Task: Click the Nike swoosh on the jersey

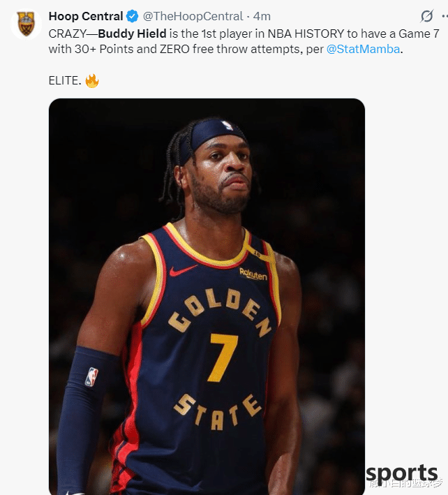Action: point(182,271)
